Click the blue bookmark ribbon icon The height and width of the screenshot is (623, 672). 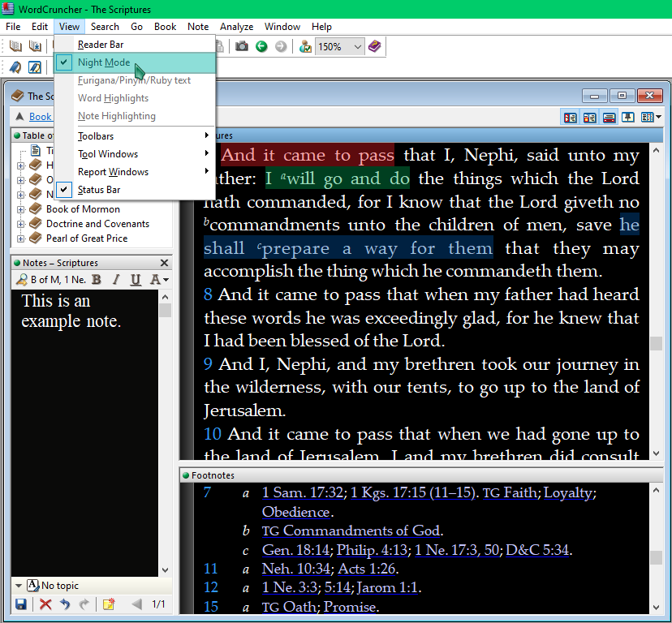click(x=15, y=67)
